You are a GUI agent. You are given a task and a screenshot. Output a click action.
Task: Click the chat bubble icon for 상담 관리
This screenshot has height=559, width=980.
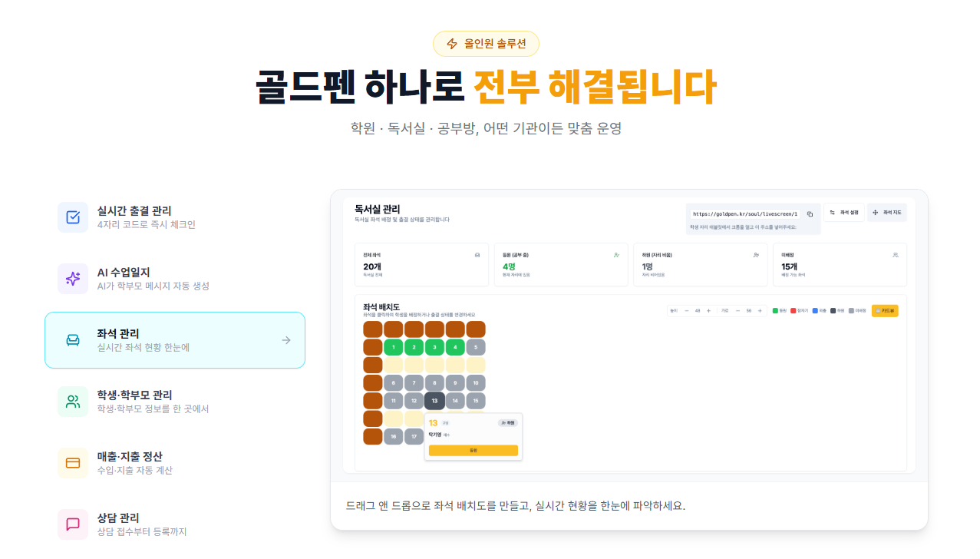[73, 524]
